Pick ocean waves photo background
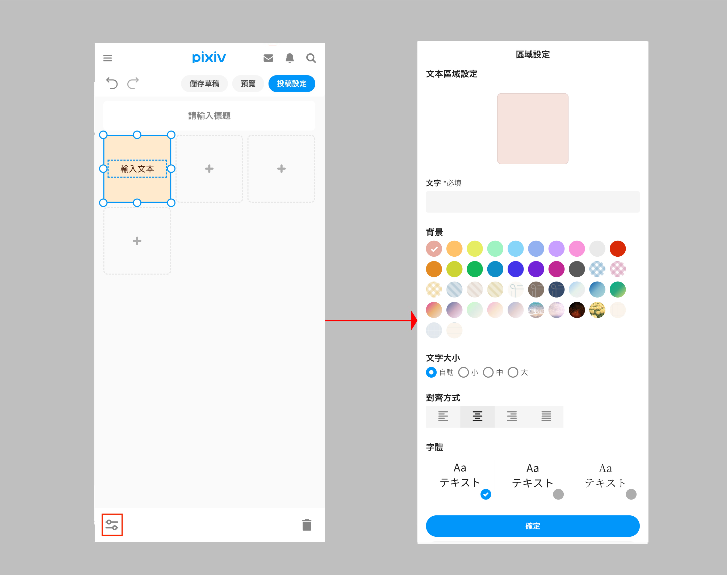Viewport: 728px width, 575px height. coord(536,310)
